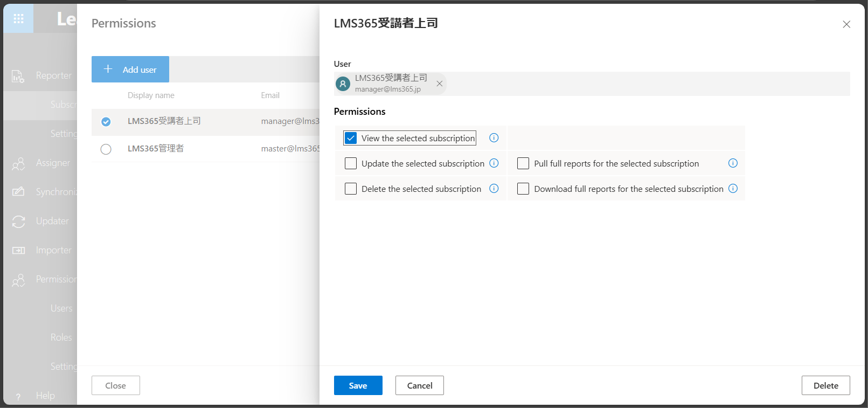868x408 pixels.
Task: Click LMS365管理者 display name
Action: 156,148
